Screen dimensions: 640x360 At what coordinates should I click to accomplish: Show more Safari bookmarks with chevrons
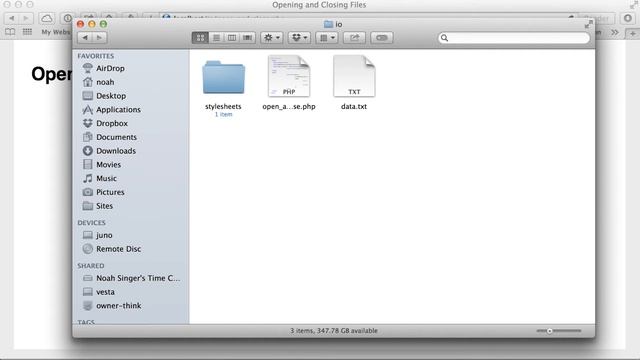[615, 32]
